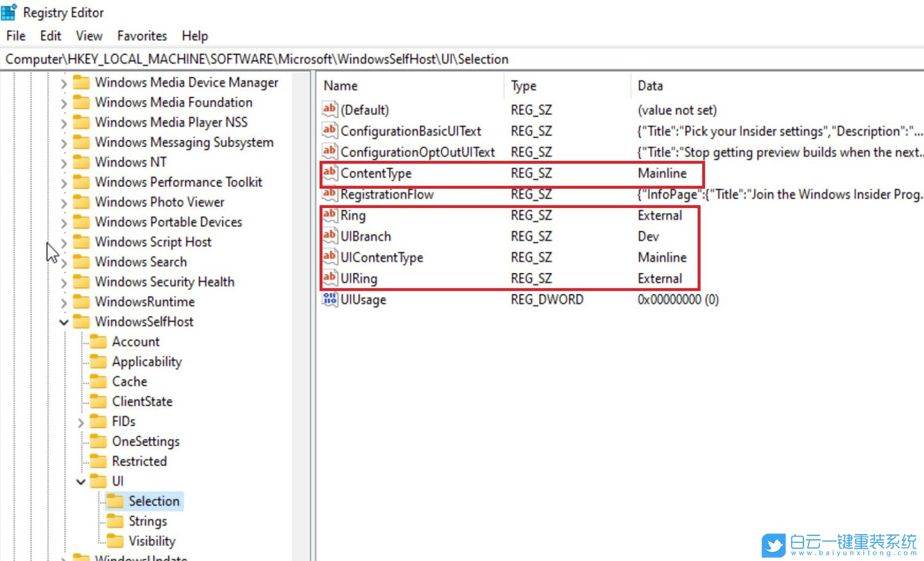Viewport: 924px width, 561px height.
Task: Click the Cache folder icon
Action: [x=98, y=381]
